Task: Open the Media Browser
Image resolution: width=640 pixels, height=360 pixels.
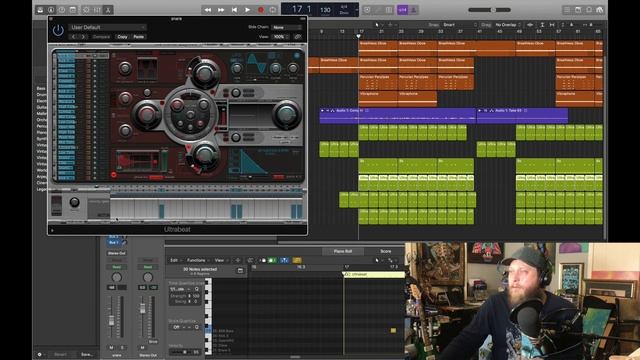Action: 600,10
